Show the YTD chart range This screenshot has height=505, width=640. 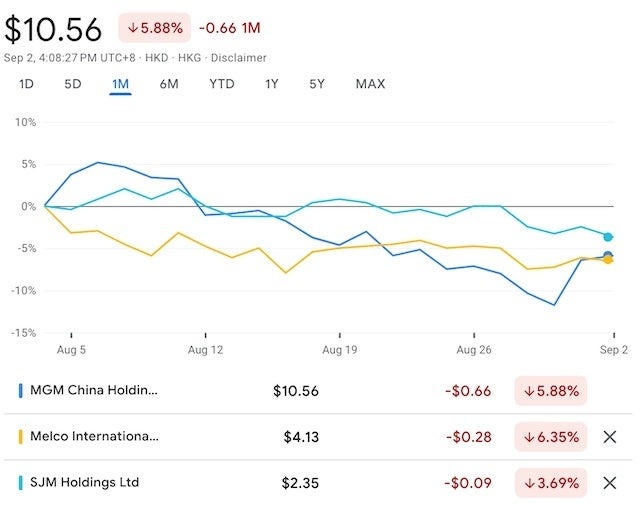[221, 84]
